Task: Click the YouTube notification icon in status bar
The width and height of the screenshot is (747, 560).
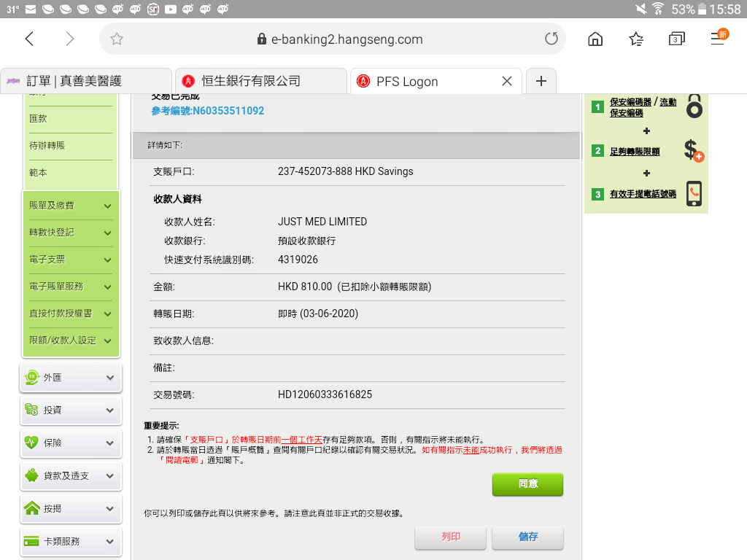Action: tap(171, 9)
